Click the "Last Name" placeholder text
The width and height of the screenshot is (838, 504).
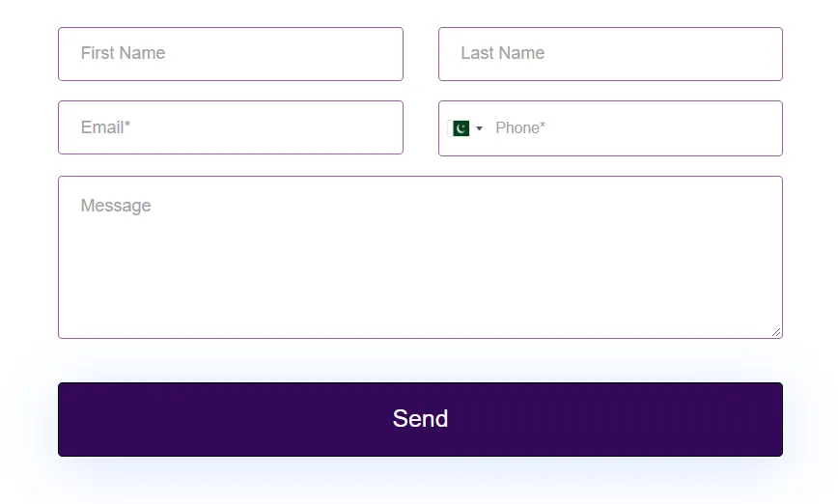click(x=503, y=53)
